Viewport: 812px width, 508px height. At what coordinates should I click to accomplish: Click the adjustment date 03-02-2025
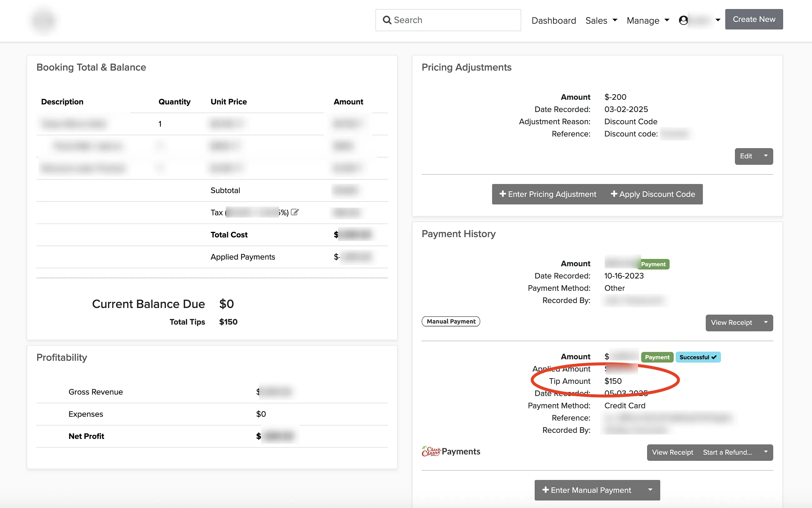626,109
